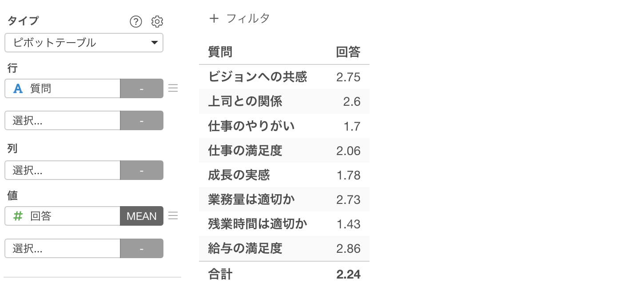644x287 pixels.
Task: Open the MEAN aggregation function selector
Action: pyautogui.click(x=142, y=216)
